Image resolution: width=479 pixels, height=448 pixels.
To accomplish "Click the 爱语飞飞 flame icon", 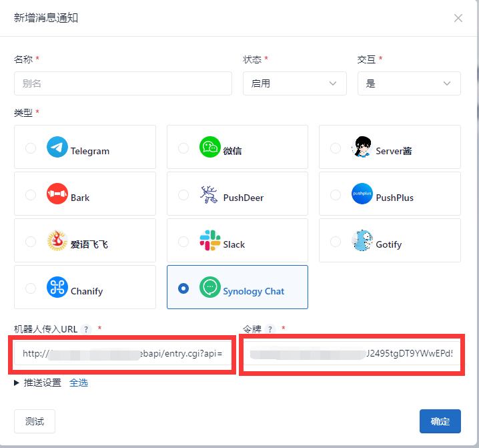I will (x=57, y=240).
